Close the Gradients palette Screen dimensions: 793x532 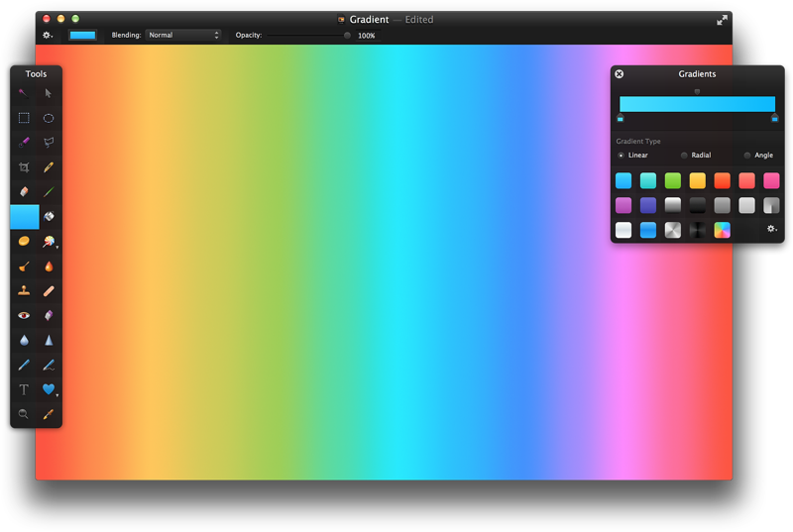click(619, 73)
